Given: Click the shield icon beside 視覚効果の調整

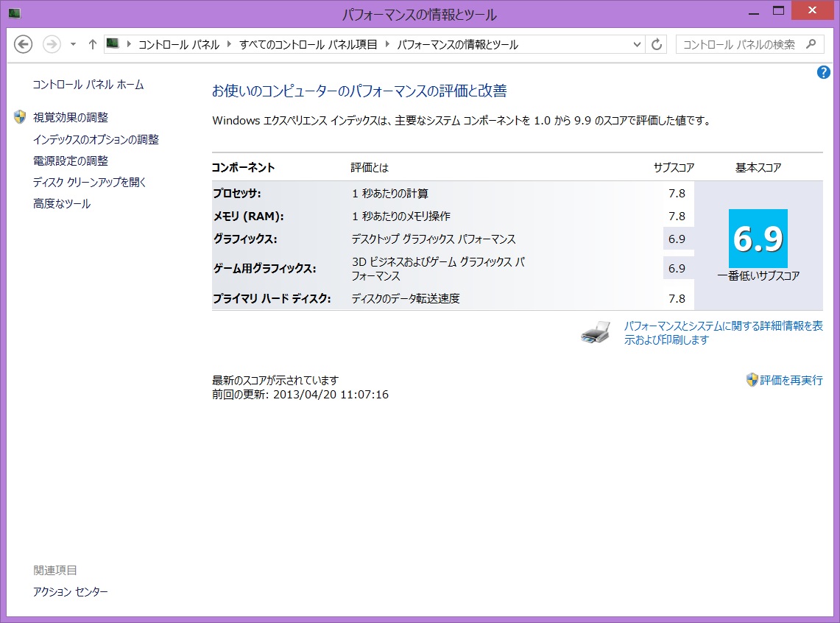Looking at the screenshot, I should tap(20, 117).
